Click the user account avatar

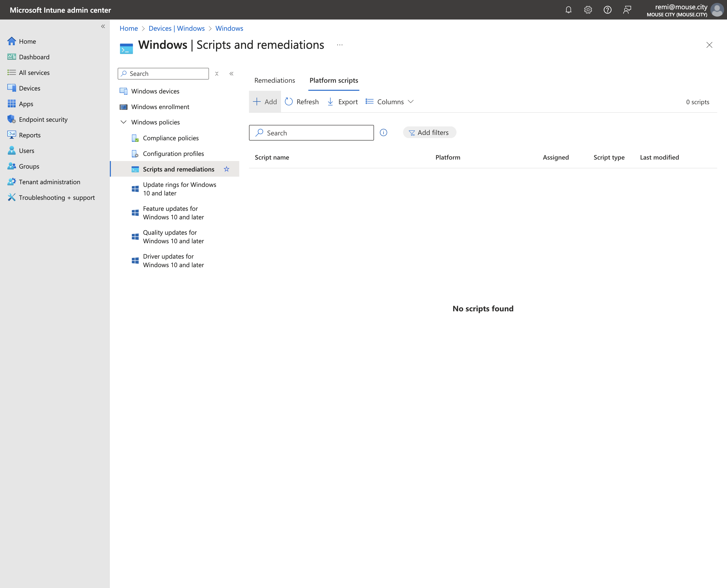(717, 10)
